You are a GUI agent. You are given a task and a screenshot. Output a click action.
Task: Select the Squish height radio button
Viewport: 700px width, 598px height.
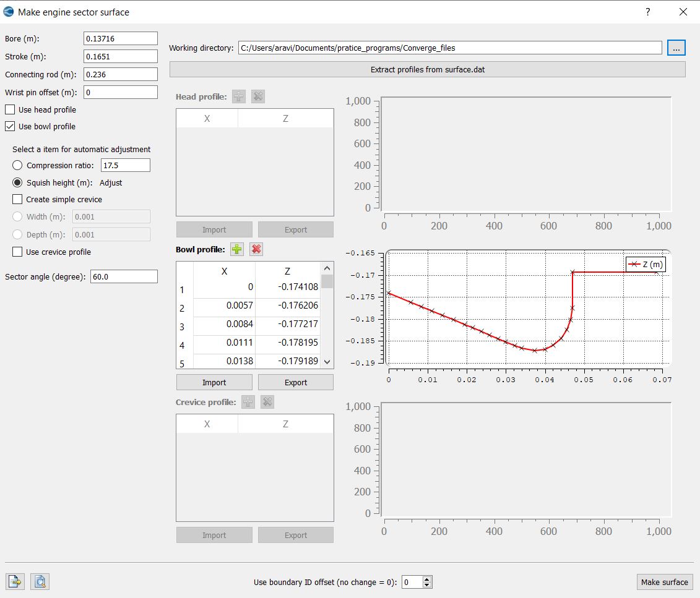click(x=17, y=183)
